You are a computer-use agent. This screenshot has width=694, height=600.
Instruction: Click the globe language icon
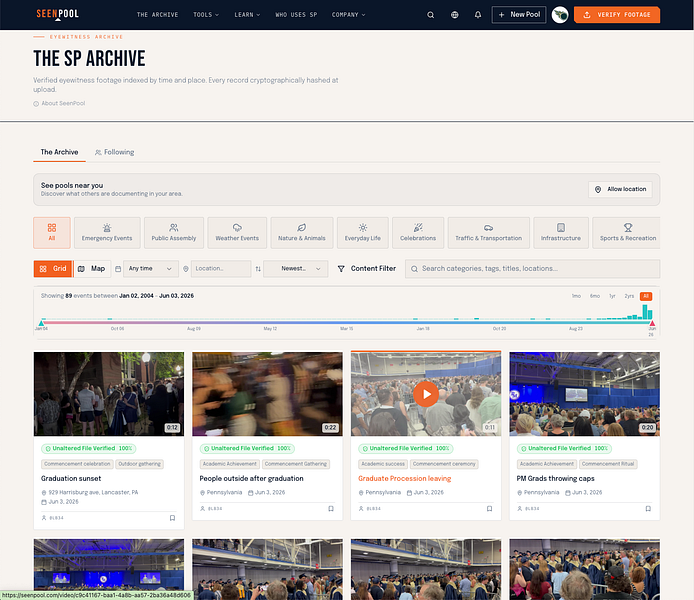point(455,15)
